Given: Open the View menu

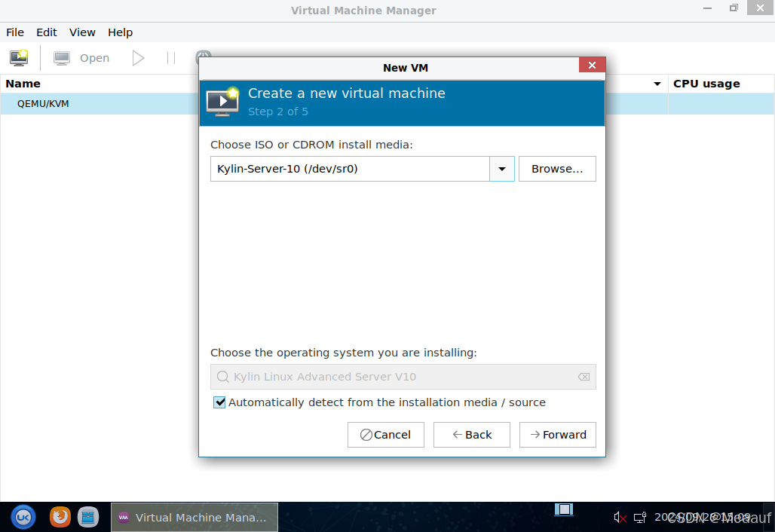Looking at the screenshot, I should (82, 32).
